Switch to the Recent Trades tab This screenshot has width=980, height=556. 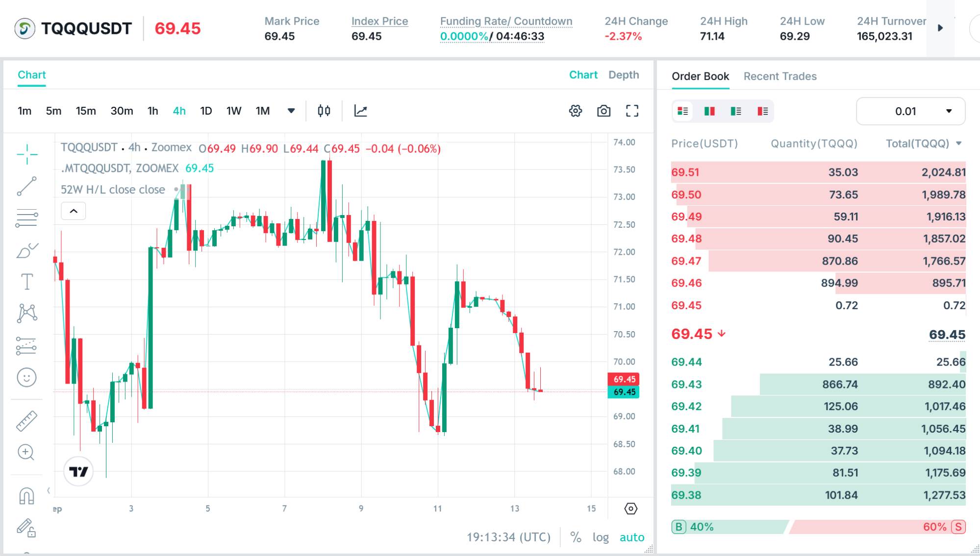coord(780,76)
